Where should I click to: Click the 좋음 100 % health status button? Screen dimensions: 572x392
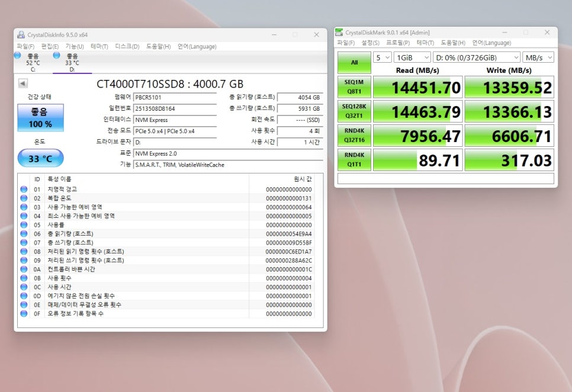pyautogui.click(x=40, y=117)
